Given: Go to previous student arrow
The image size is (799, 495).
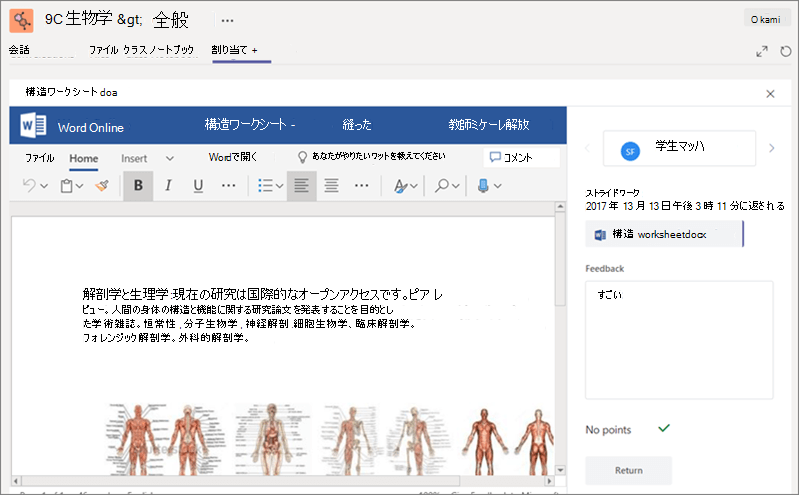Looking at the screenshot, I should 588,148.
